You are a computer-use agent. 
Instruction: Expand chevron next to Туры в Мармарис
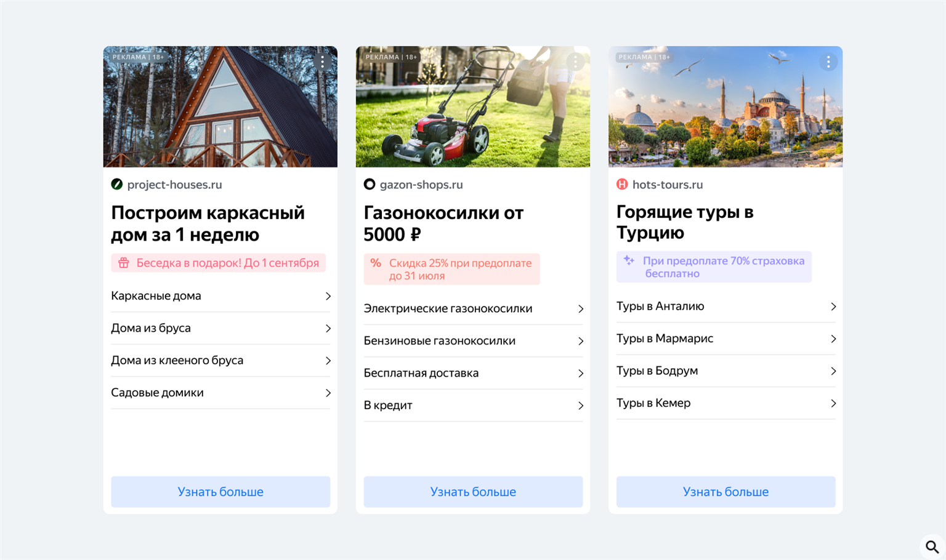[x=833, y=338]
